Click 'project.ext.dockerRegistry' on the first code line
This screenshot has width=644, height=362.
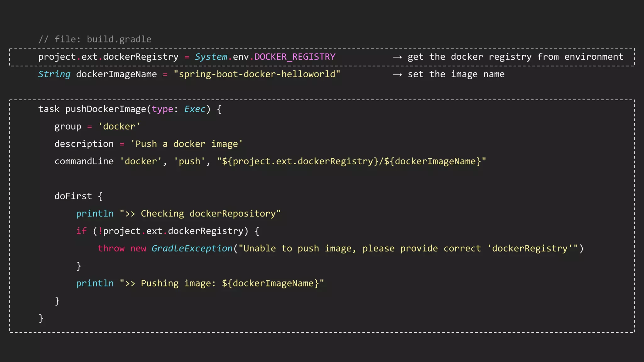click(x=108, y=57)
